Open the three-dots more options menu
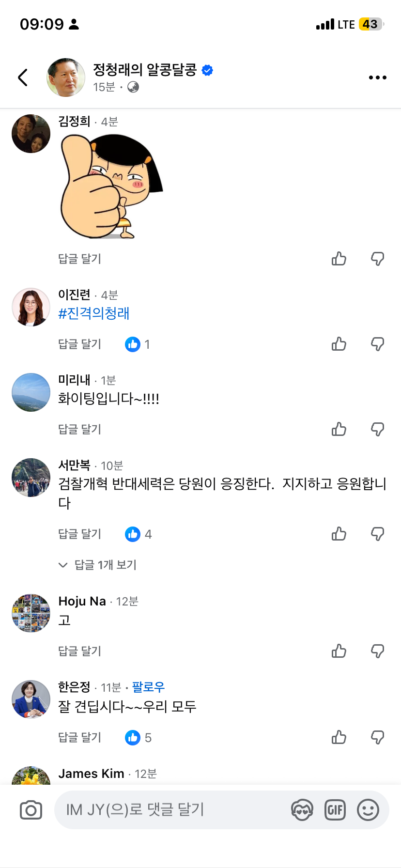401x868 pixels. pyautogui.click(x=377, y=77)
